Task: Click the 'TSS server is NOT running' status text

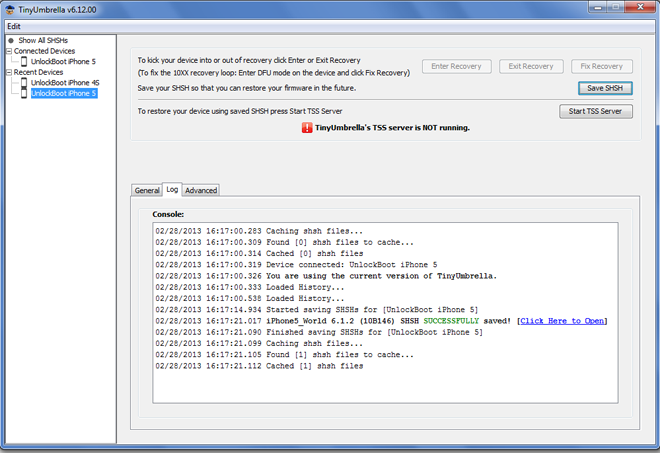Action: [x=392, y=128]
